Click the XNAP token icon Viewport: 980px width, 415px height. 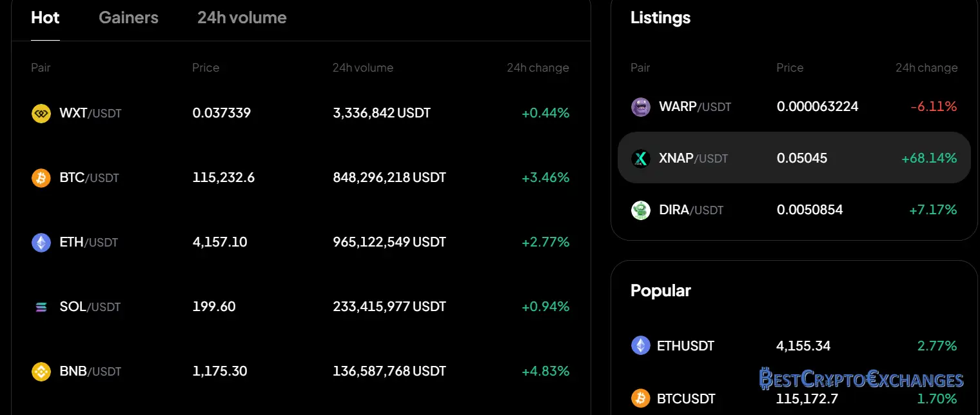pos(640,159)
